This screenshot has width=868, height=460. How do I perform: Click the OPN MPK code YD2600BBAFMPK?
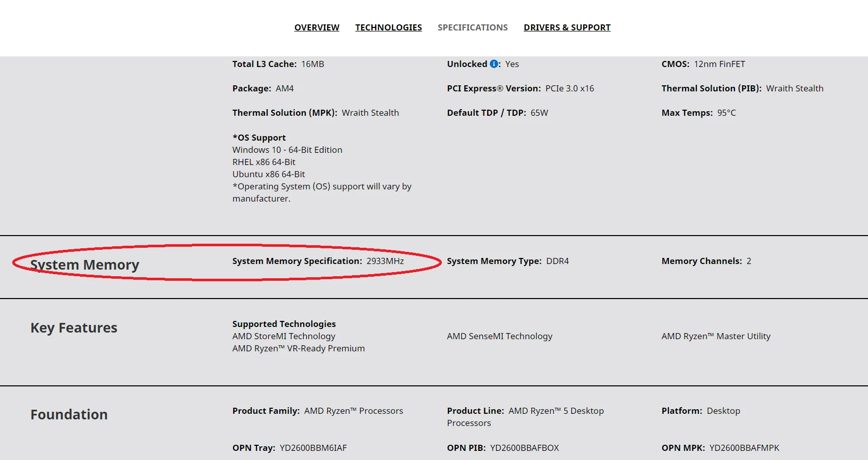pyautogui.click(x=744, y=448)
